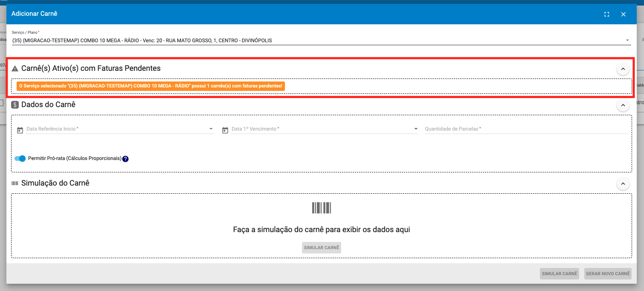
Task: Click the 'Faça a simulação do carnê' message
Action: (322, 230)
